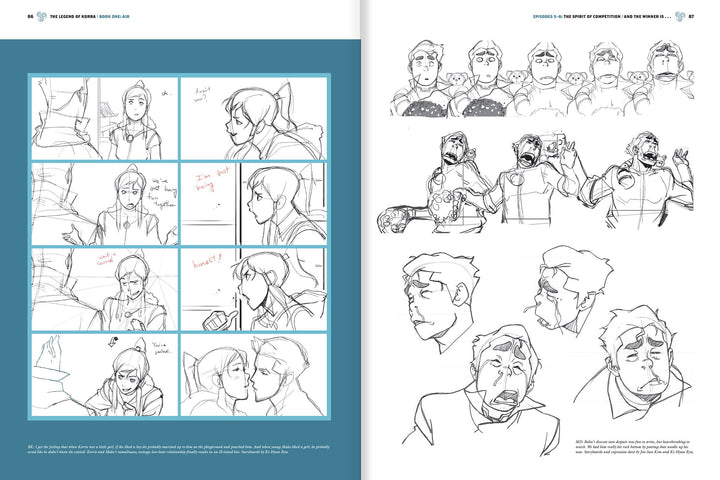Screen dimensions: 720x480
Task: Select the storyboard panel with the girl shrugging, hands out
Action: click(x=105, y=204)
